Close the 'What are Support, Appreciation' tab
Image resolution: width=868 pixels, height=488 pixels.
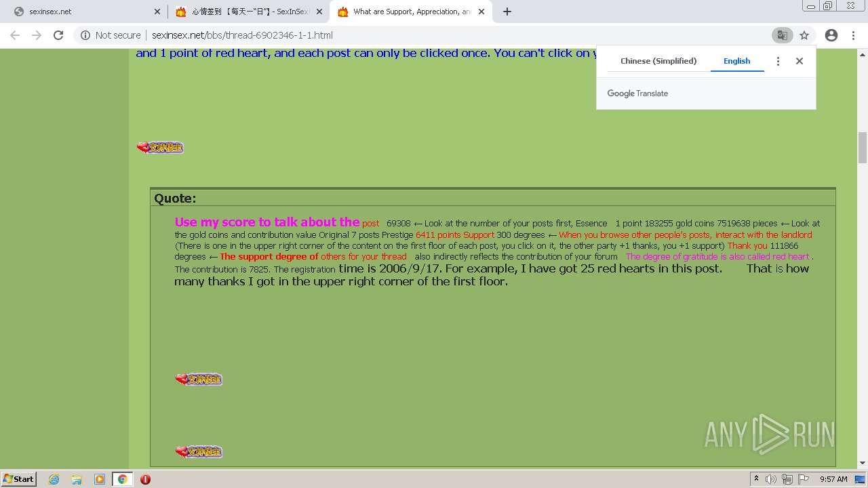(481, 12)
